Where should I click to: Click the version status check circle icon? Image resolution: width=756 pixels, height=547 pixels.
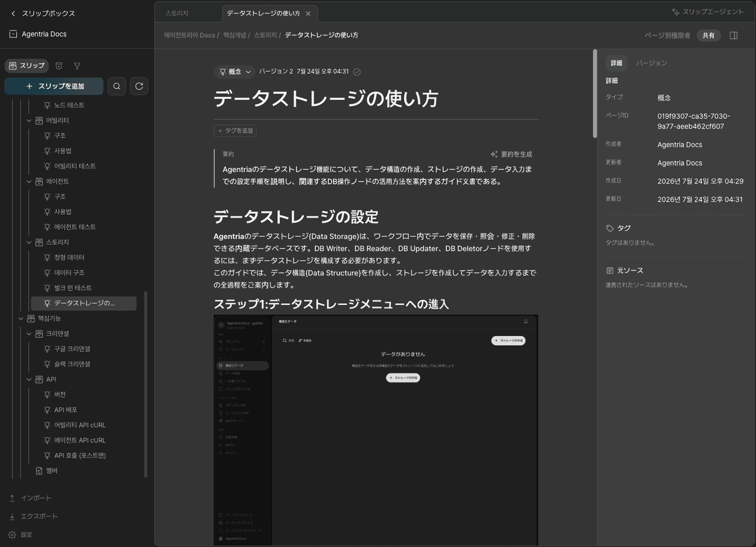coord(357,72)
